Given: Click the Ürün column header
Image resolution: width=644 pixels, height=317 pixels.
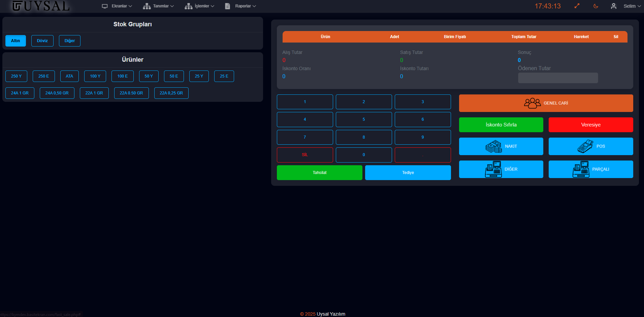Looking at the screenshot, I should pos(325,37).
